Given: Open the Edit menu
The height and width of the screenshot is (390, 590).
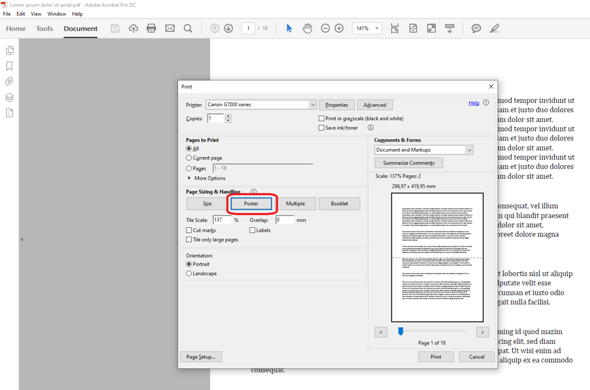Looking at the screenshot, I should tap(21, 14).
